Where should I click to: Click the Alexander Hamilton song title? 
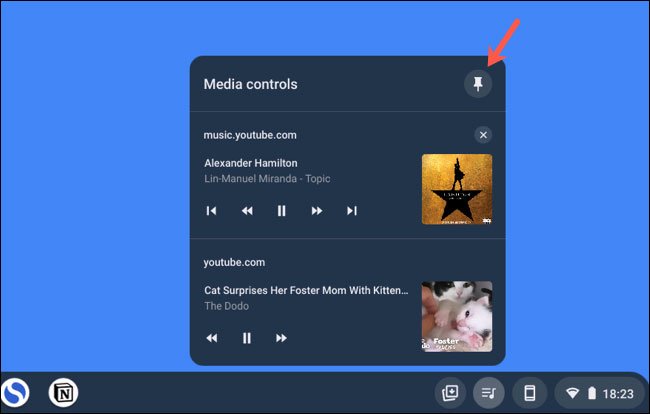[x=250, y=163]
